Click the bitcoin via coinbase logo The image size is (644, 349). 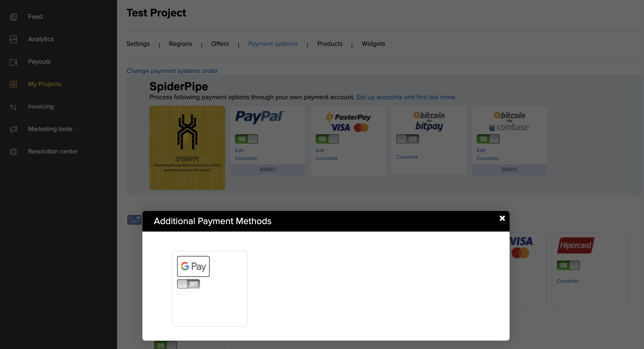(x=509, y=121)
